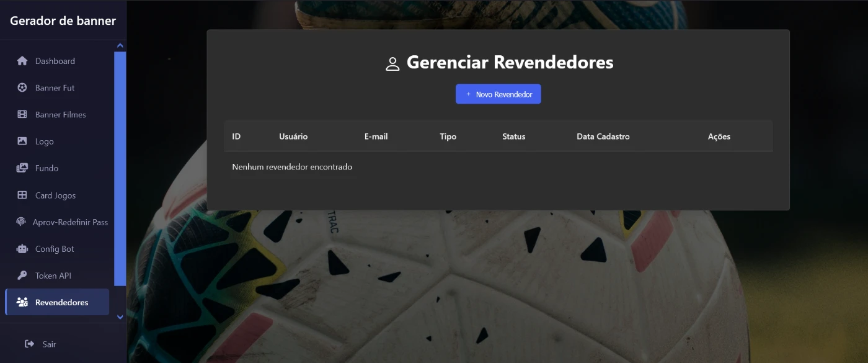
Task: Click the Logo image icon
Action: coord(22,141)
